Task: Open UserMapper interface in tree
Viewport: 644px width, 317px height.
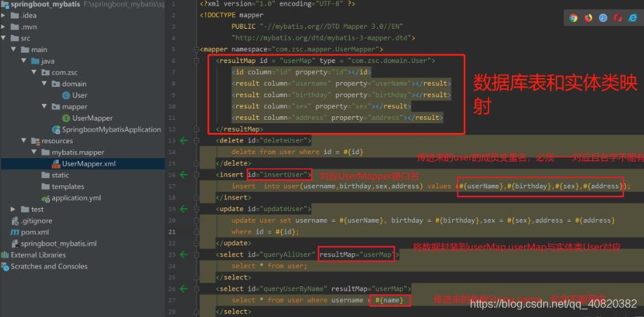Action: pyautogui.click(x=92, y=118)
